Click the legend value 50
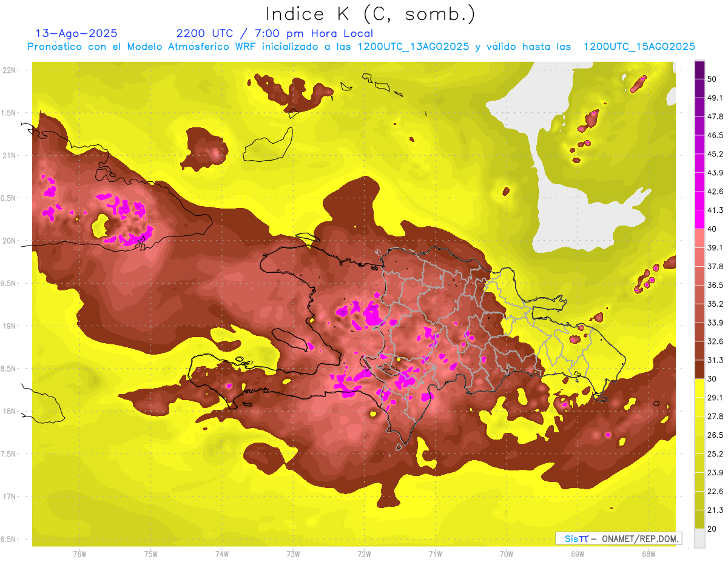The width and height of the screenshot is (728, 562). tap(713, 79)
